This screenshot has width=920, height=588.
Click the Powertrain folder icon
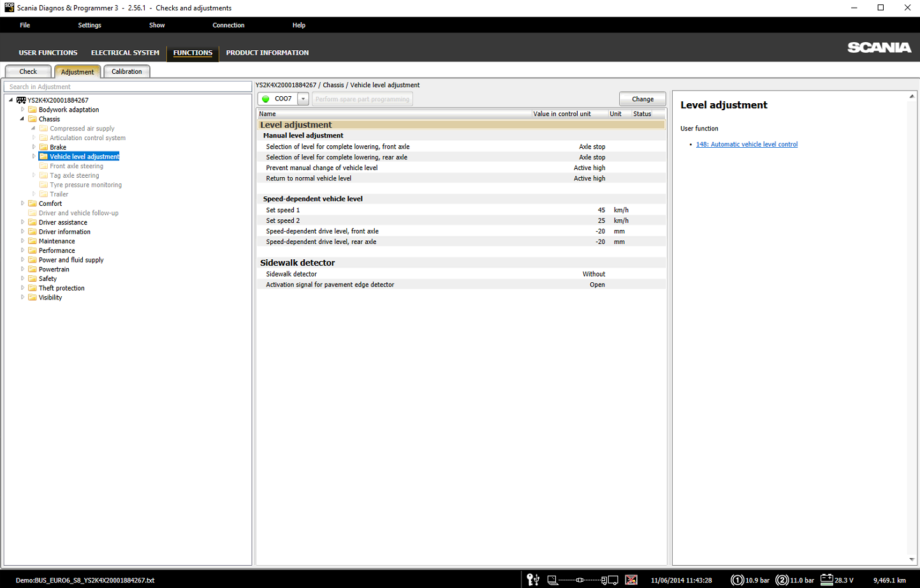[33, 269]
